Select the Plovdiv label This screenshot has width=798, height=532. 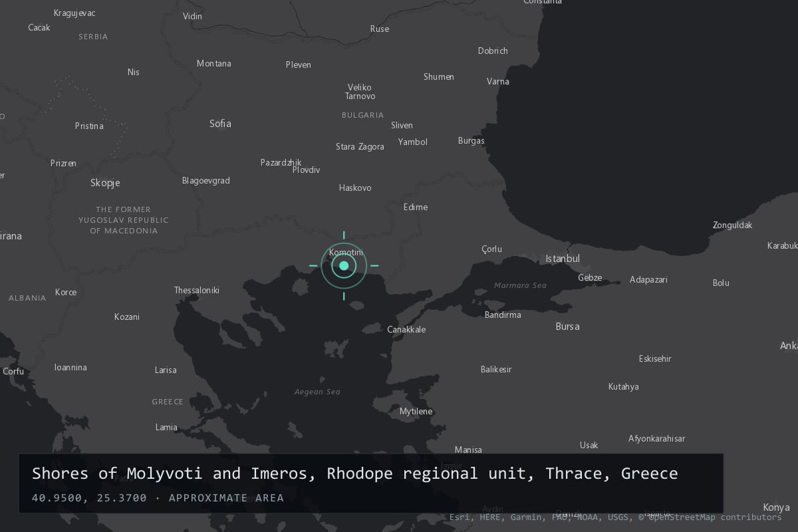tap(307, 170)
